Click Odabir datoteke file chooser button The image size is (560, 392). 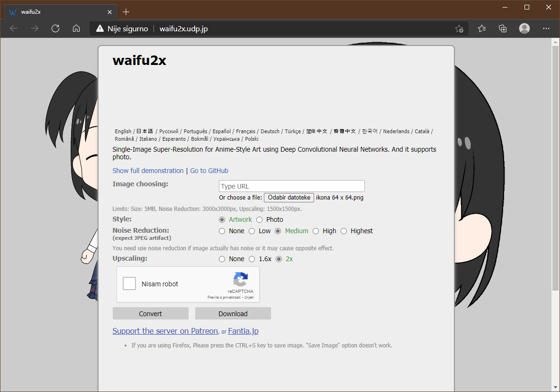pyautogui.click(x=289, y=197)
